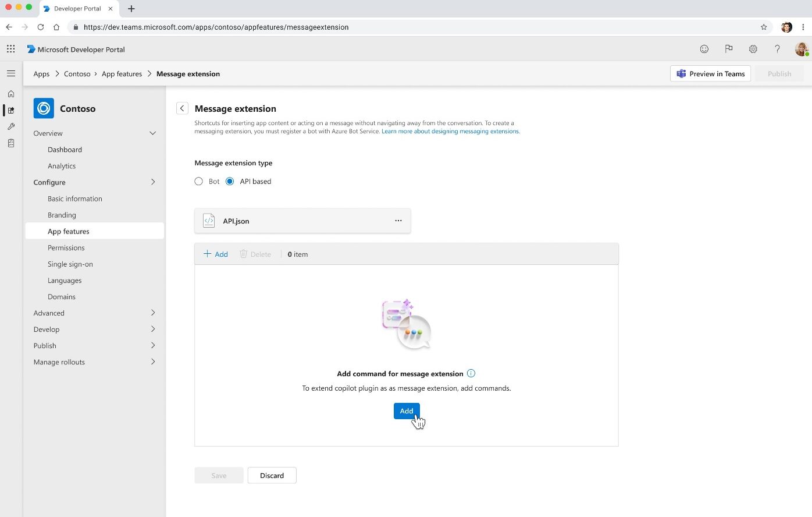Open the clipboard icon in left rail
This screenshot has height=517, width=812.
coord(11,143)
